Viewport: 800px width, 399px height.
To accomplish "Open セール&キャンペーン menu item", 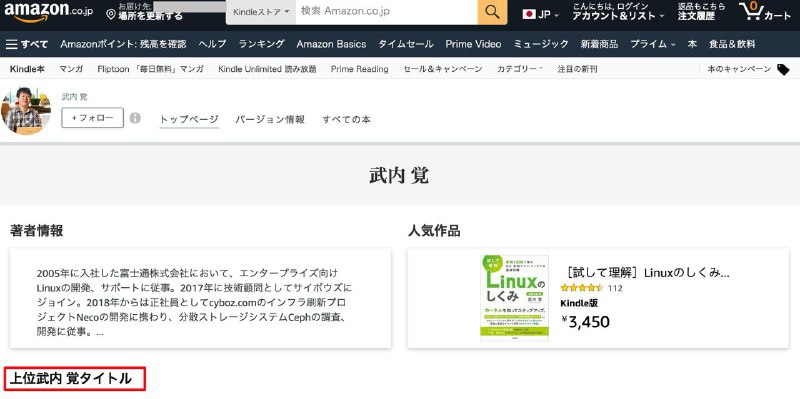I will point(442,69).
